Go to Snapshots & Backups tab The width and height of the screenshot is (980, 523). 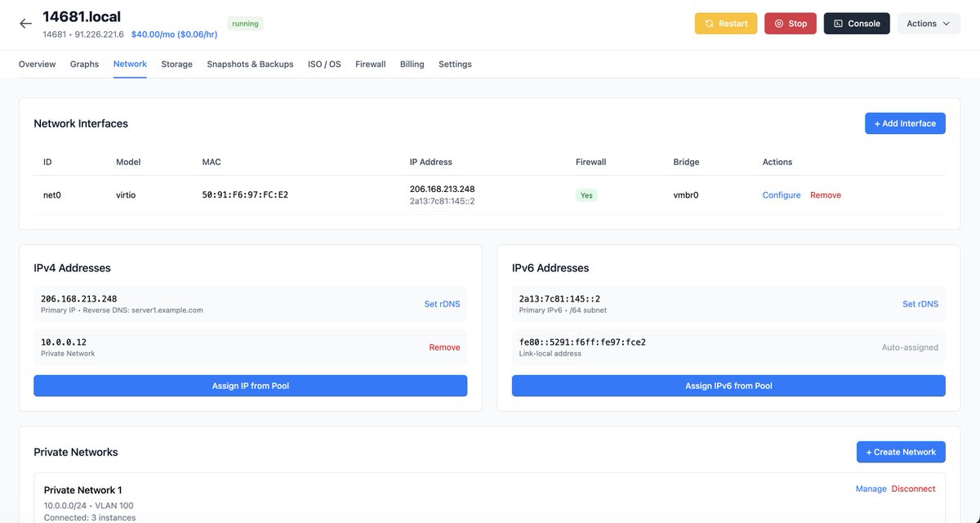250,64
